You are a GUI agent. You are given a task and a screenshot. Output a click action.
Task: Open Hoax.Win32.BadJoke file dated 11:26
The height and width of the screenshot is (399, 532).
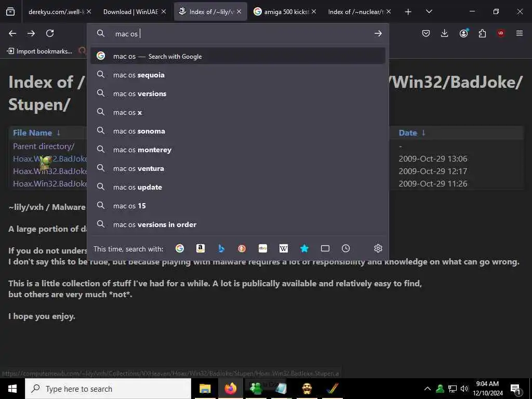50,183
